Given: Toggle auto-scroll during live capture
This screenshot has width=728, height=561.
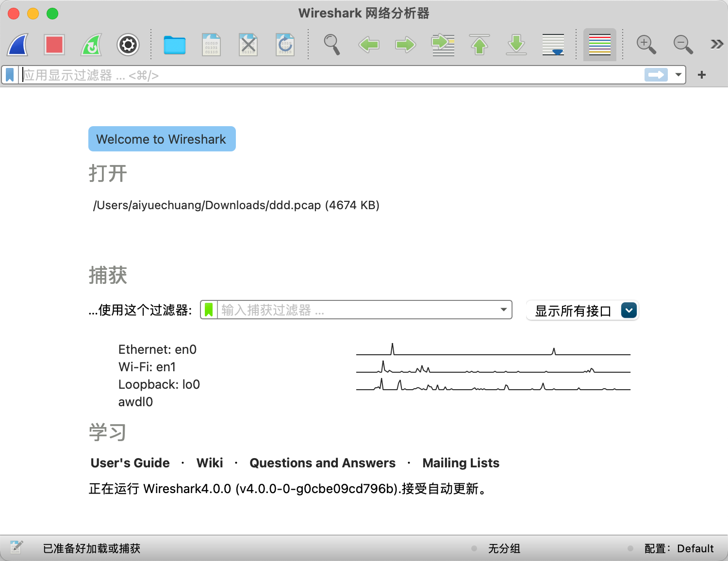Looking at the screenshot, I should coord(553,45).
